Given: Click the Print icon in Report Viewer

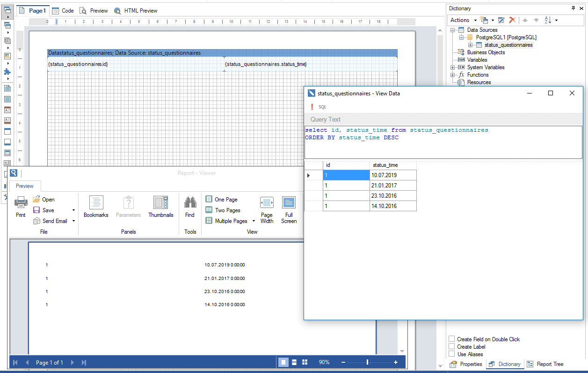Looking at the screenshot, I should point(21,202).
